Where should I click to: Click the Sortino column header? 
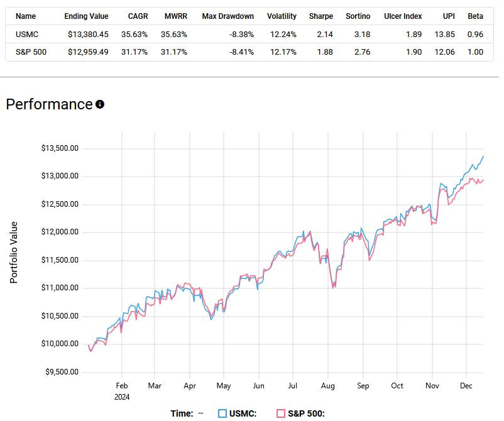tap(357, 16)
